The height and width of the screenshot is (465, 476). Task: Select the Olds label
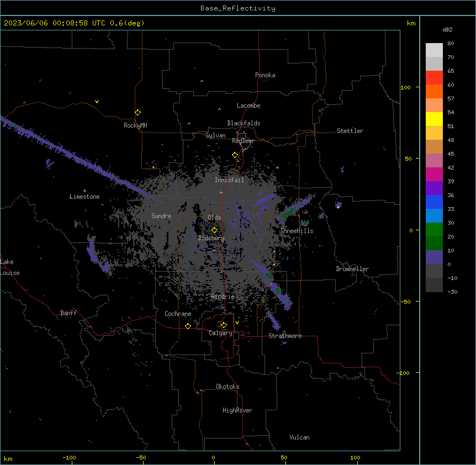coord(214,218)
